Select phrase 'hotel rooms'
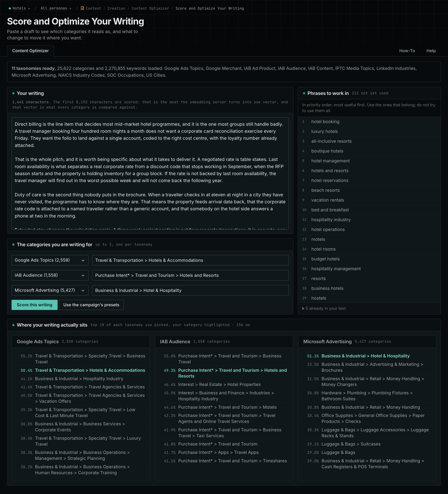This screenshot has width=448, height=494. coord(369,249)
